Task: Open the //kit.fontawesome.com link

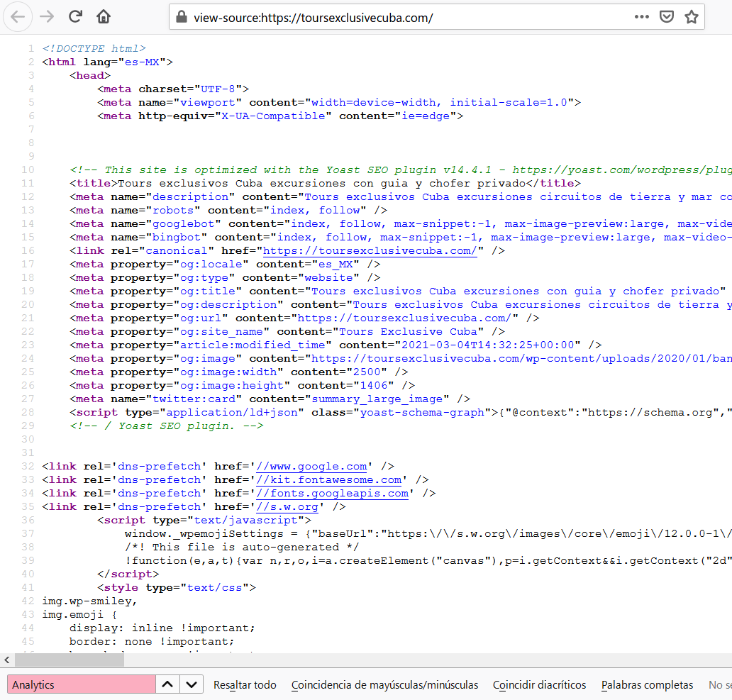Action: pyautogui.click(x=328, y=479)
